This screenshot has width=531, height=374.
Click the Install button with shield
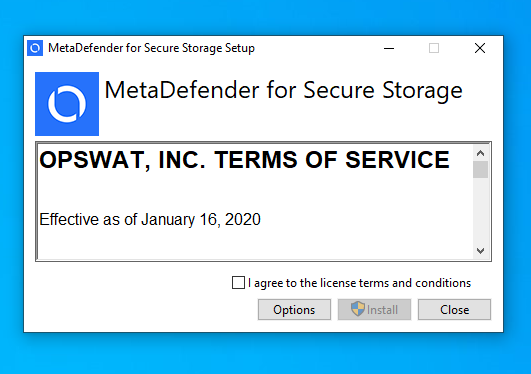374,309
